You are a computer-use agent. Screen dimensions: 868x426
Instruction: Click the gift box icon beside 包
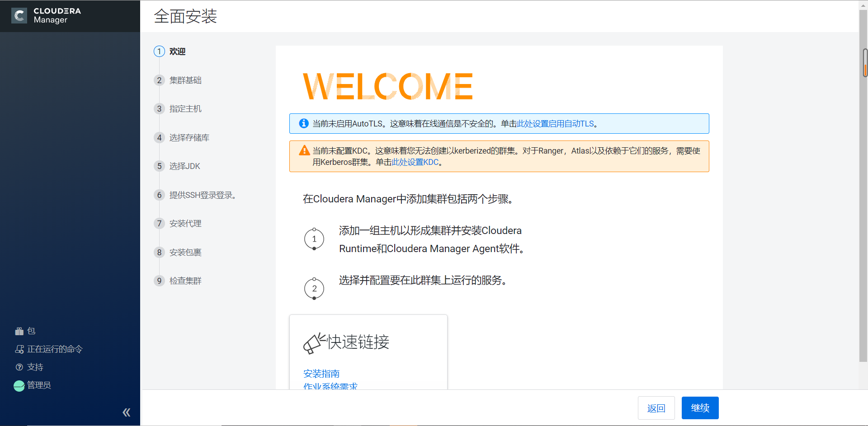(x=19, y=331)
